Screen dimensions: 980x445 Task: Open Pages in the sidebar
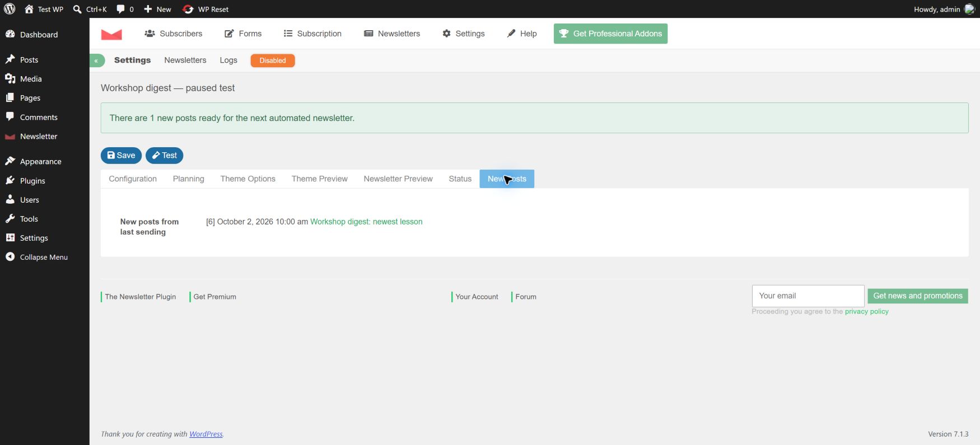click(x=45, y=98)
